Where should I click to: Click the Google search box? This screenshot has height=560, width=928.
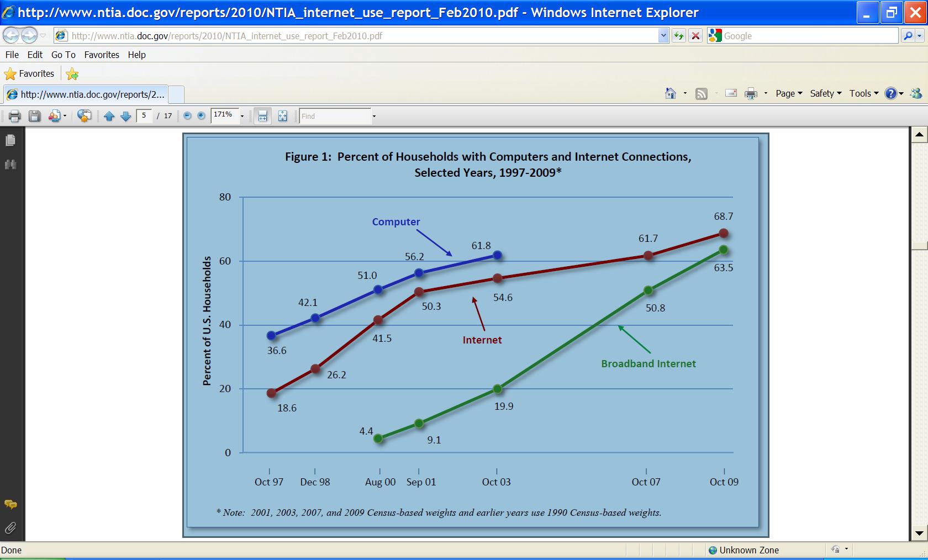[x=810, y=36]
